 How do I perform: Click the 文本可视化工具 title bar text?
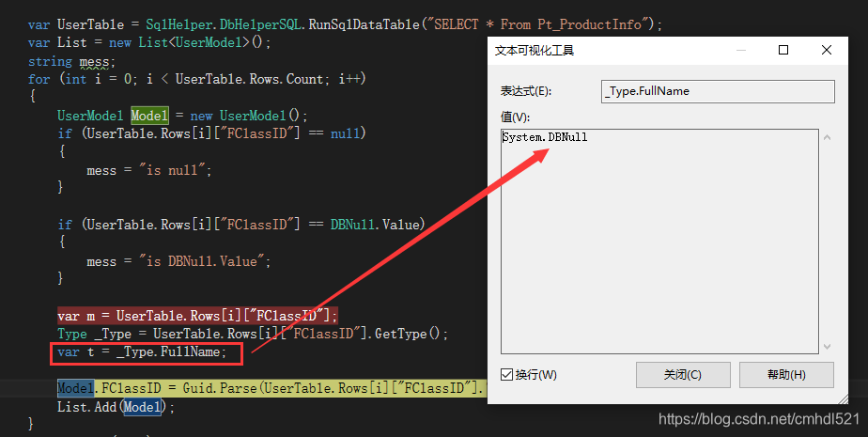[535, 51]
